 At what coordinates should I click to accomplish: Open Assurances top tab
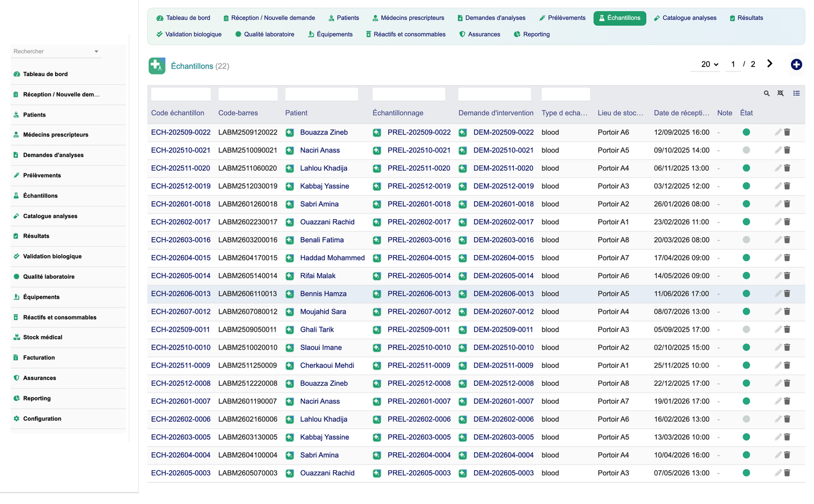tap(479, 34)
